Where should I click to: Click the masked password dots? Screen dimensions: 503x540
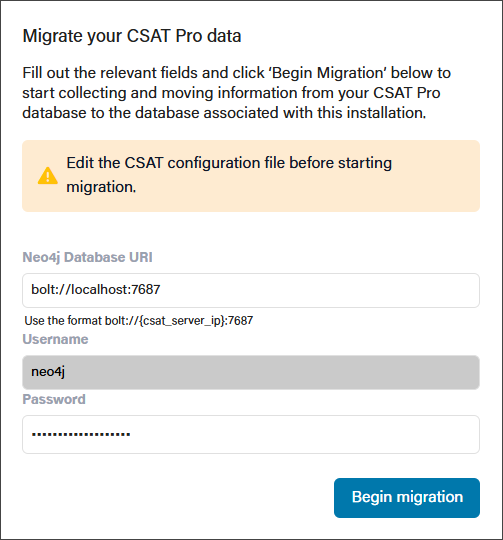(81, 434)
